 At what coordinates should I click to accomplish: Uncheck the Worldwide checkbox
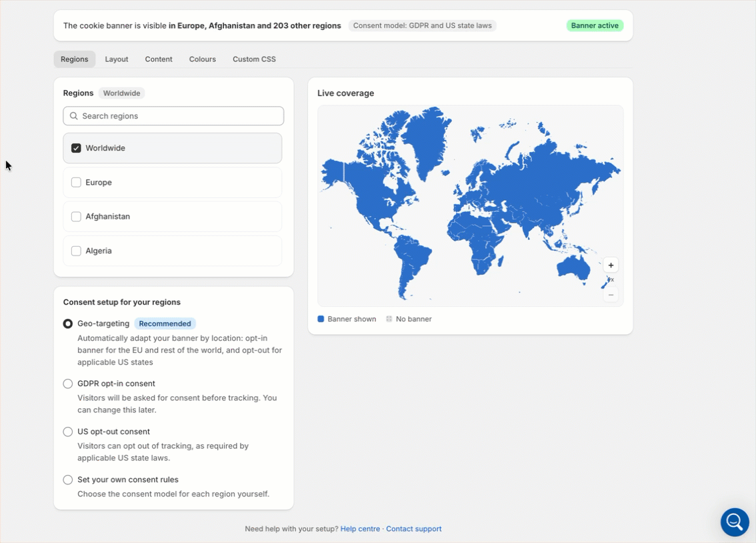tap(76, 148)
